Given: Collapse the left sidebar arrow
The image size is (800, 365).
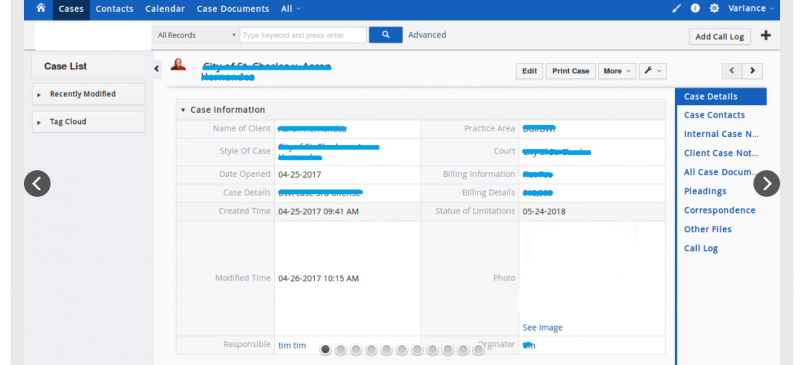Looking at the screenshot, I should click(x=157, y=69).
